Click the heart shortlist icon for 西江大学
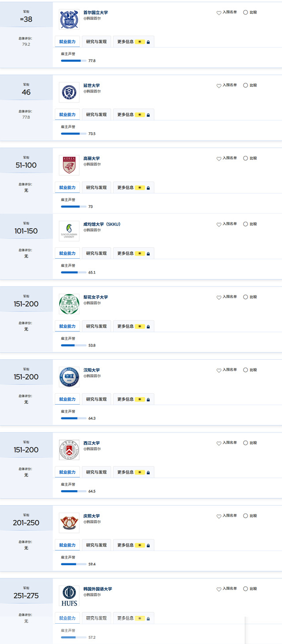This screenshot has height=644, width=282. pyautogui.click(x=219, y=443)
